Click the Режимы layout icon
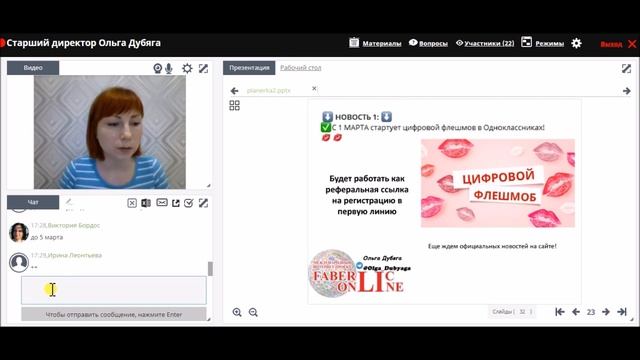640x360 pixels. click(x=527, y=42)
